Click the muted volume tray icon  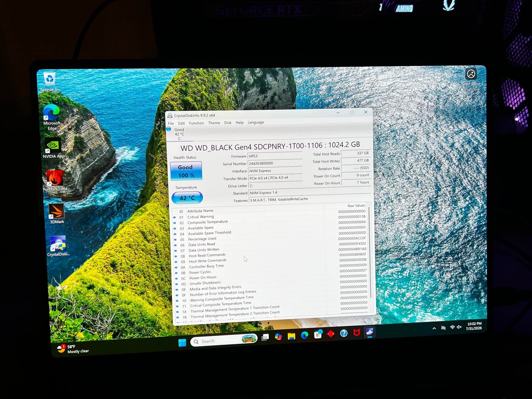point(459,327)
